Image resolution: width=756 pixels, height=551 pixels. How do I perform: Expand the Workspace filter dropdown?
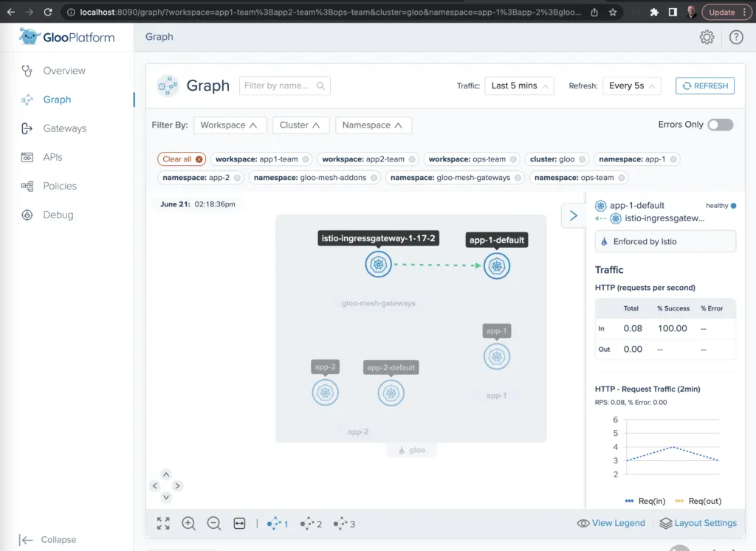click(230, 125)
